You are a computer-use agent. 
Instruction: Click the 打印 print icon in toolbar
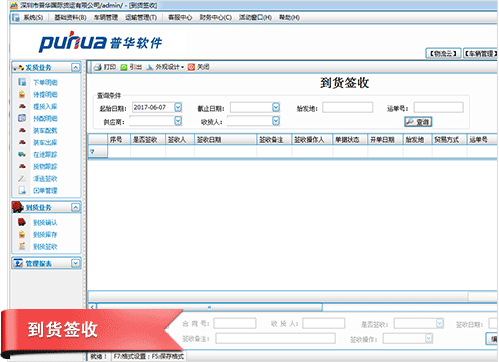click(x=98, y=67)
